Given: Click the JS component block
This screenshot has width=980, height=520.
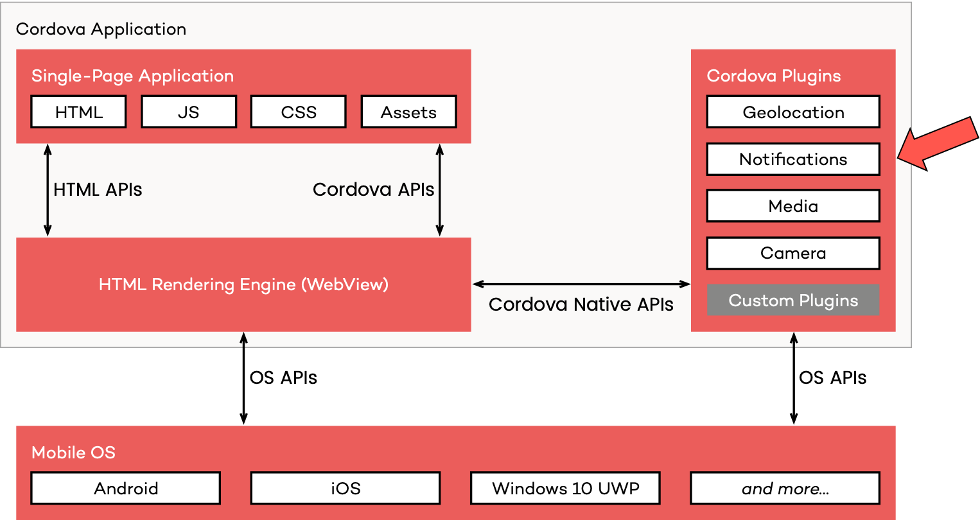Looking at the screenshot, I should pyautogui.click(x=188, y=111).
